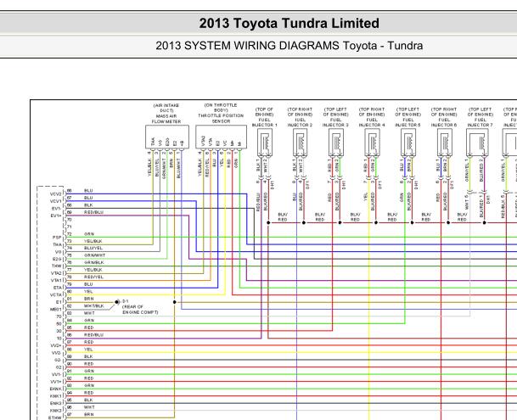This screenshot has height=420, width=517.
Task: Click the ETA terminal label
Action: click(58, 288)
